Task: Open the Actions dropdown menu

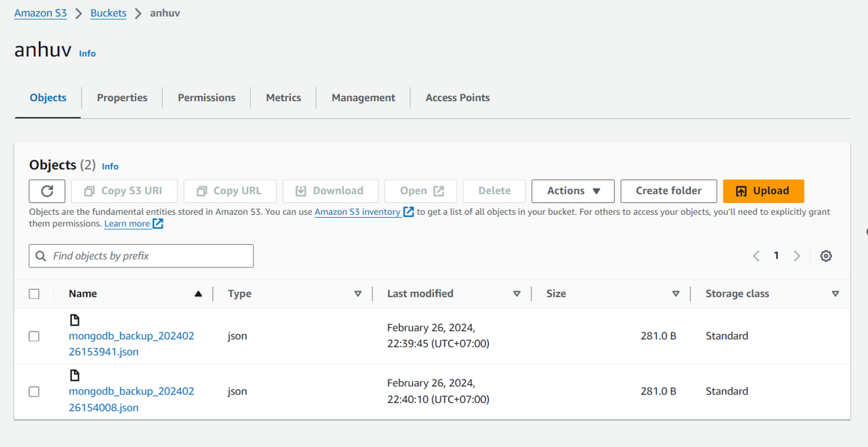Action: (573, 191)
